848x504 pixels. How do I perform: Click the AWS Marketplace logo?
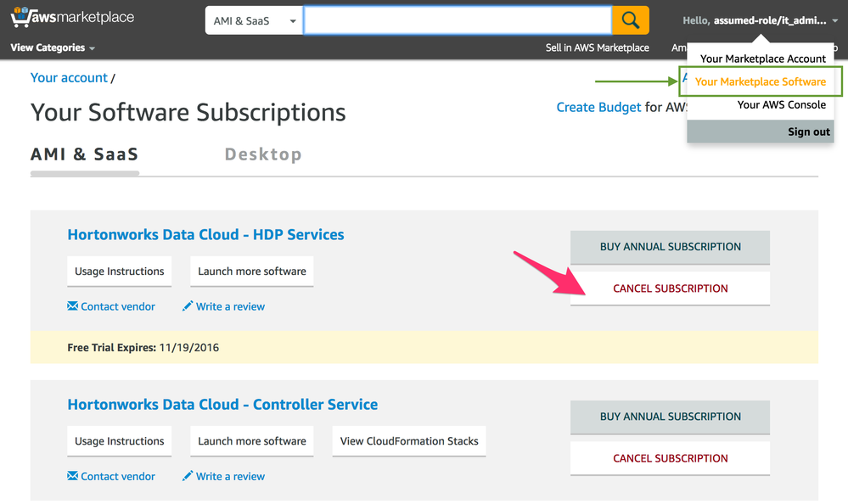72,18
